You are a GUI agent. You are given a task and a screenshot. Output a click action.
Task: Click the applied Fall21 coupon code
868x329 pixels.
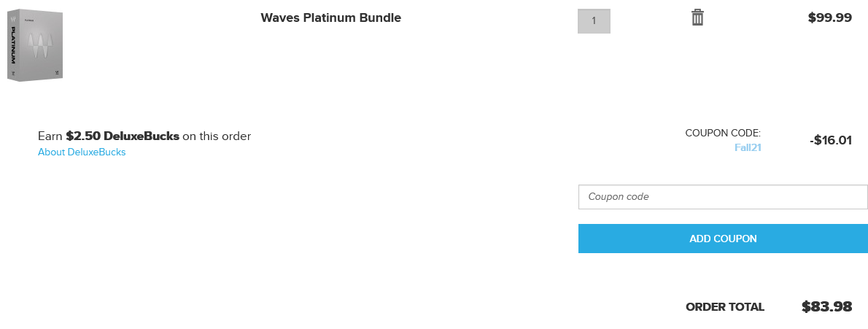click(x=748, y=147)
